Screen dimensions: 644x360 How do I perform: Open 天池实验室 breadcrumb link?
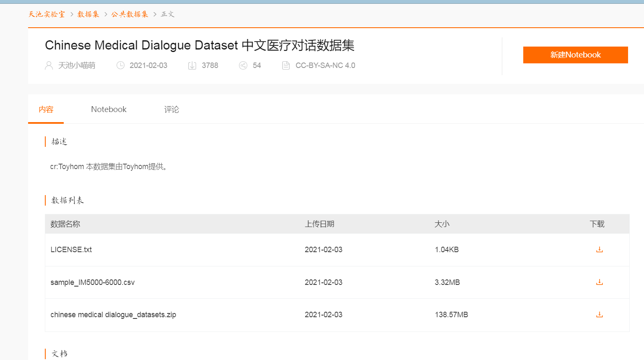point(47,14)
